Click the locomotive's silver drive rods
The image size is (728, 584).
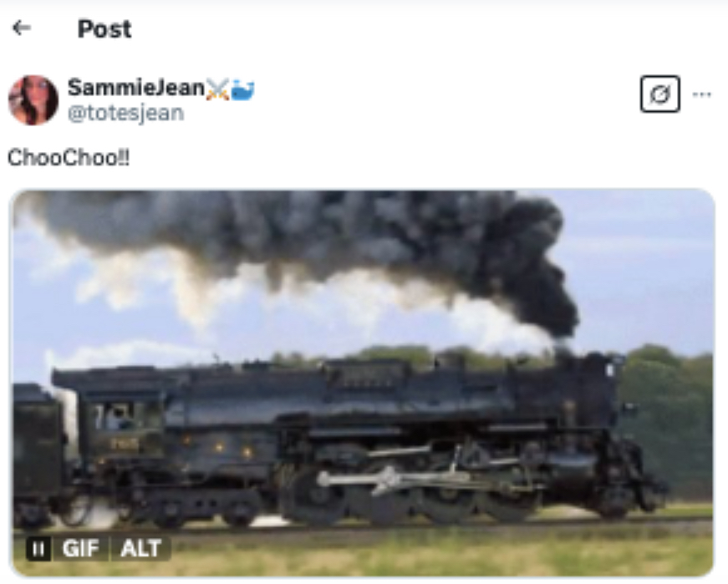(395, 478)
